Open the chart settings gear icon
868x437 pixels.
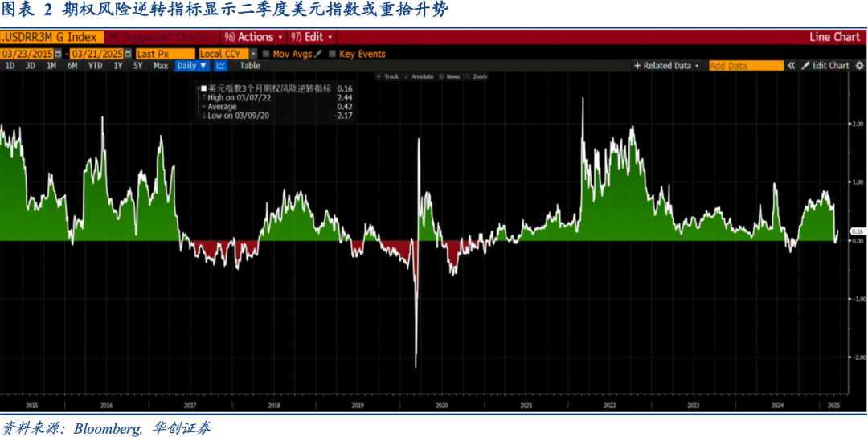859,66
